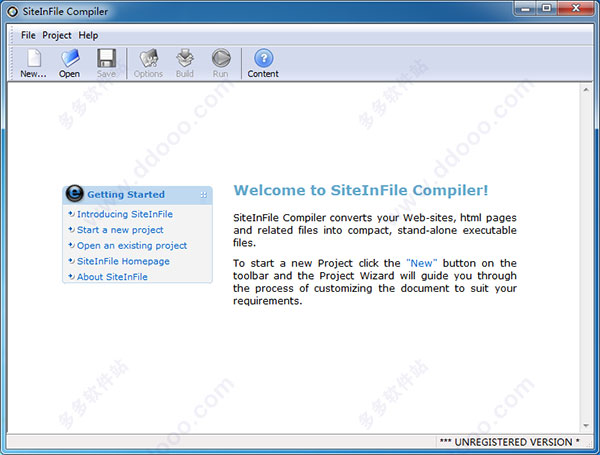Click the Welcome to SiteInFile Compiler heading
This screenshot has width=600, height=455.
point(361,190)
